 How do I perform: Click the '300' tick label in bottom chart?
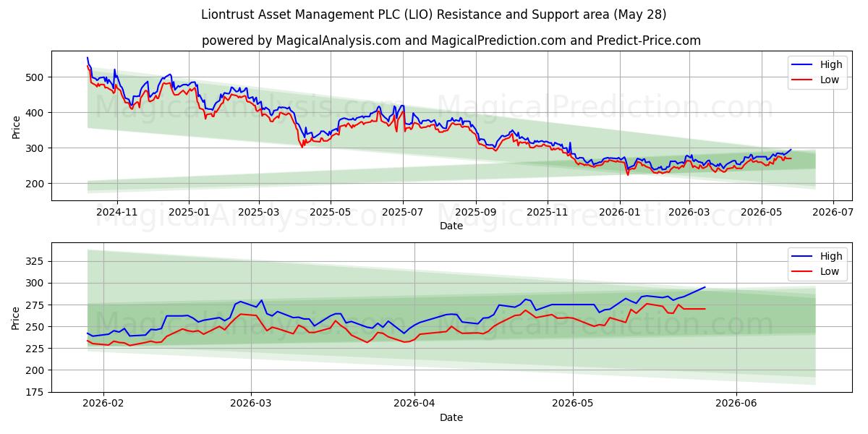[36, 284]
